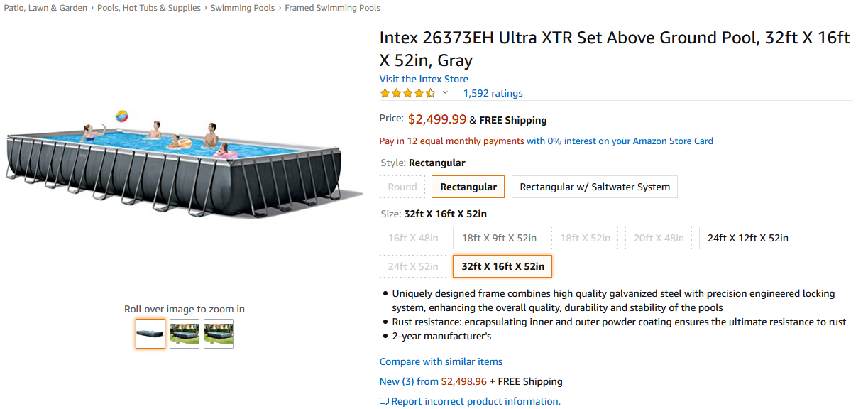Viewport: 868px width, 409px height.
Task: Select the Rectangular style option
Action: pyautogui.click(x=468, y=186)
